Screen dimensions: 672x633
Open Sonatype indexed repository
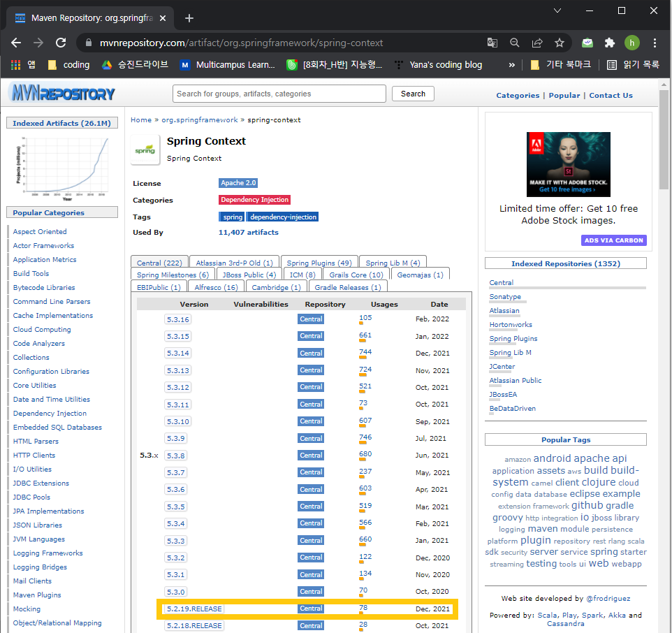505,296
